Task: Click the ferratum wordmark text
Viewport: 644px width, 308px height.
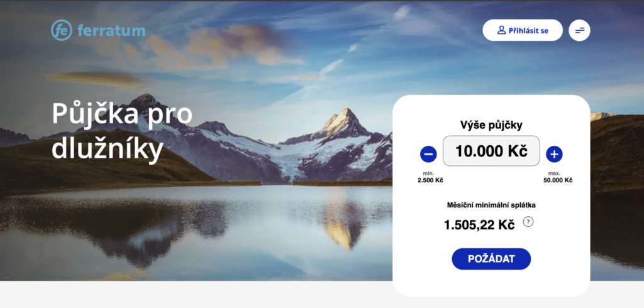Action: (x=111, y=31)
